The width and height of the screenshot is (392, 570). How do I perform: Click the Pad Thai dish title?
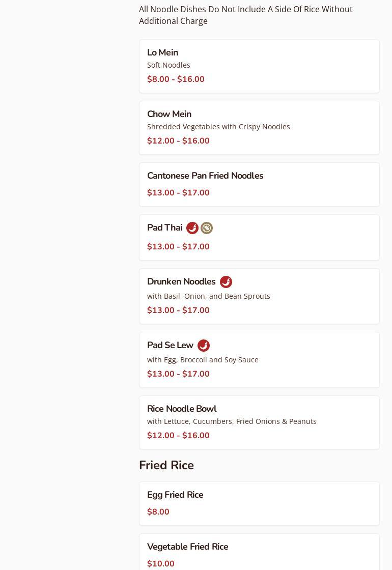pos(164,227)
